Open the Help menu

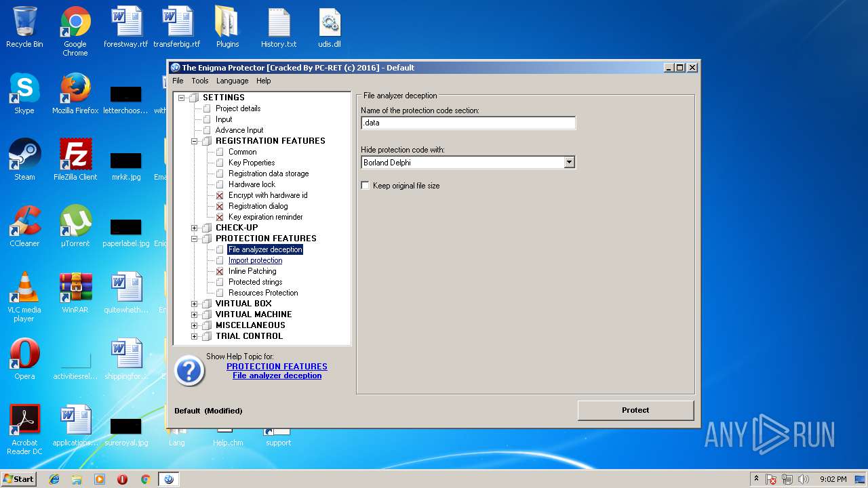pos(264,81)
